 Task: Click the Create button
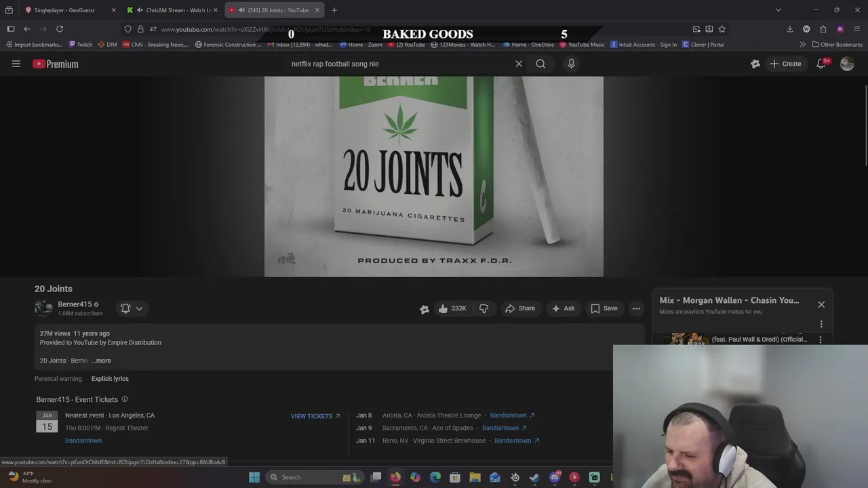785,64
